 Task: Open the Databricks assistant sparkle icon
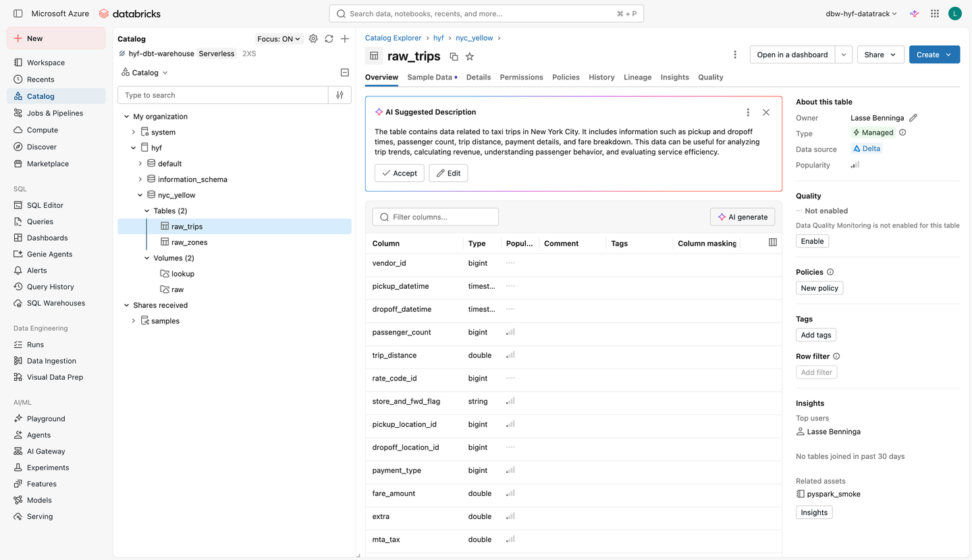pyautogui.click(x=915, y=13)
